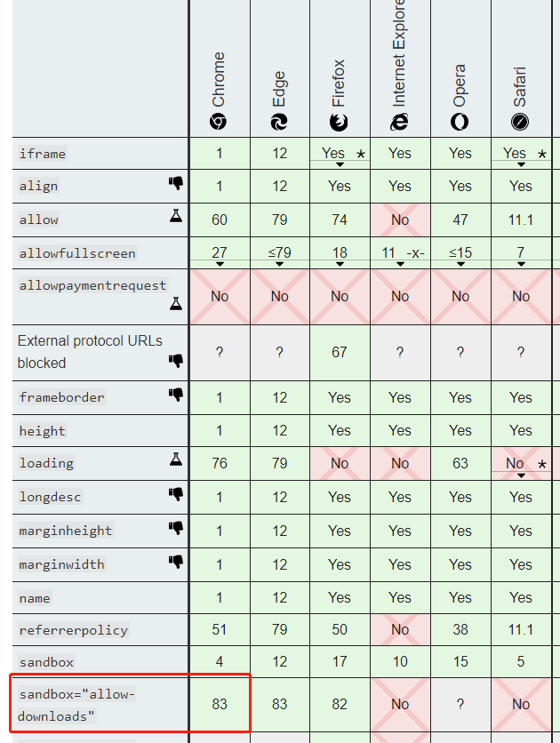560x743 pixels.
Task: Click Chrome 83 cell for sandbox allow-downloads
Action: (220, 704)
